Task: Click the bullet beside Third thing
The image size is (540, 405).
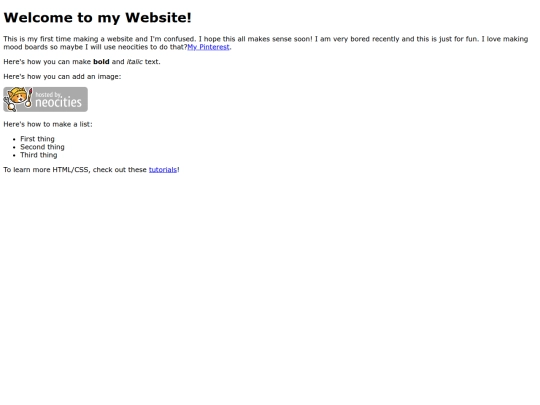Action: tap(14, 155)
